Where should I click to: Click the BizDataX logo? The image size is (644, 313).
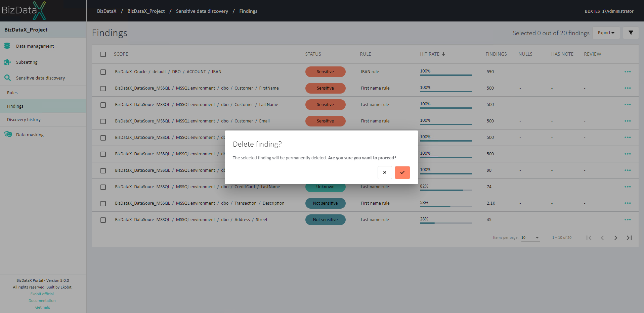click(24, 10)
